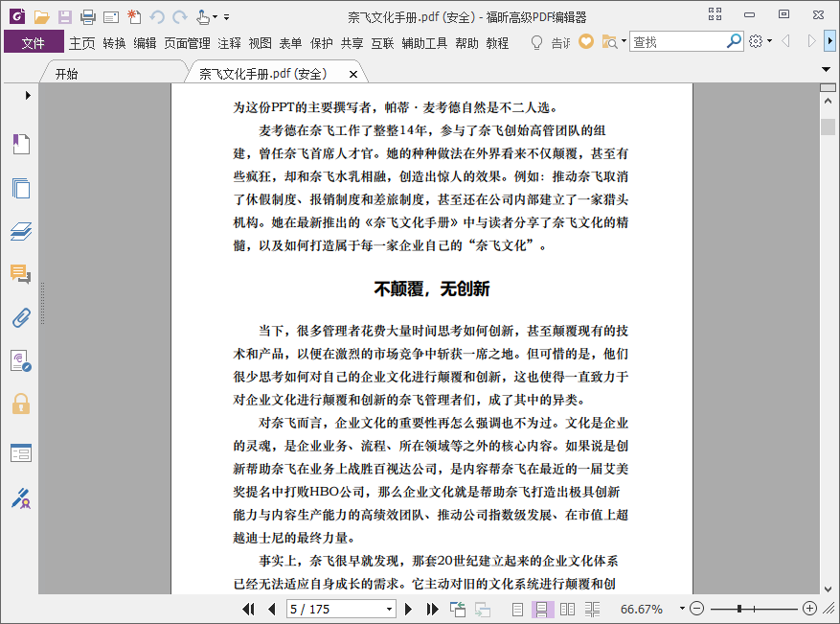Jump to the last page
The image size is (840, 624).
point(432,609)
